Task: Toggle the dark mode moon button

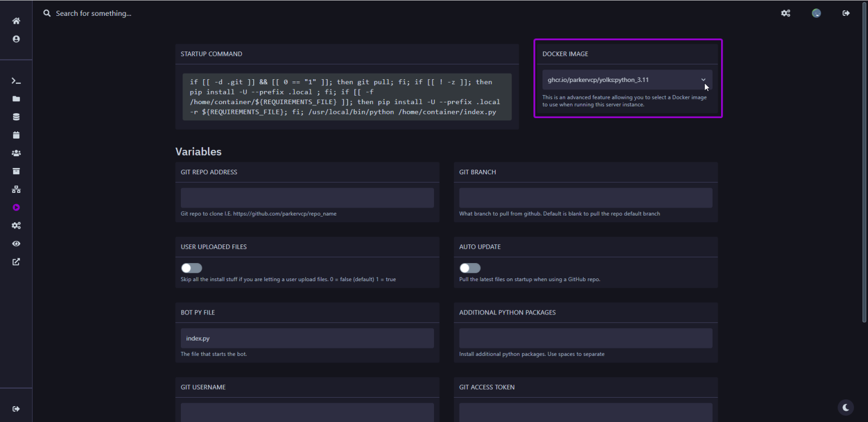Action: click(x=845, y=407)
